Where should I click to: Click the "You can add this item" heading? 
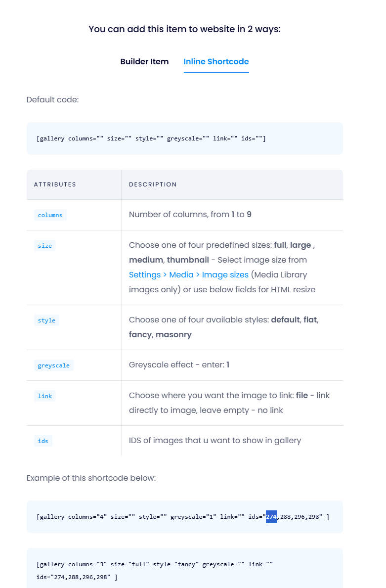click(184, 29)
